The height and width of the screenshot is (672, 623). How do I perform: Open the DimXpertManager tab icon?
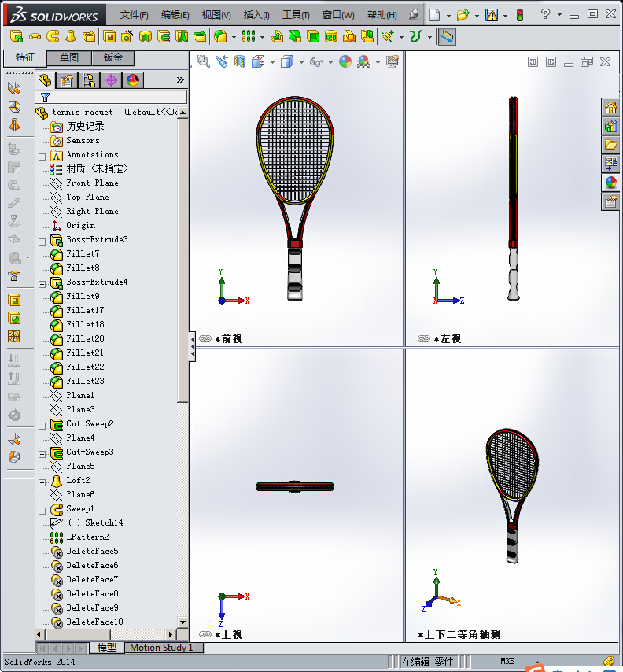[x=111, y=80]
